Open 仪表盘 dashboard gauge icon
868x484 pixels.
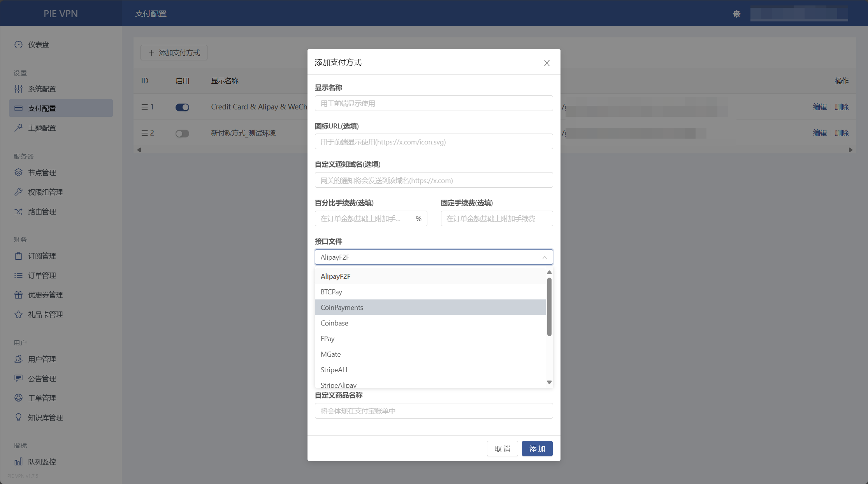coord(18,45)
